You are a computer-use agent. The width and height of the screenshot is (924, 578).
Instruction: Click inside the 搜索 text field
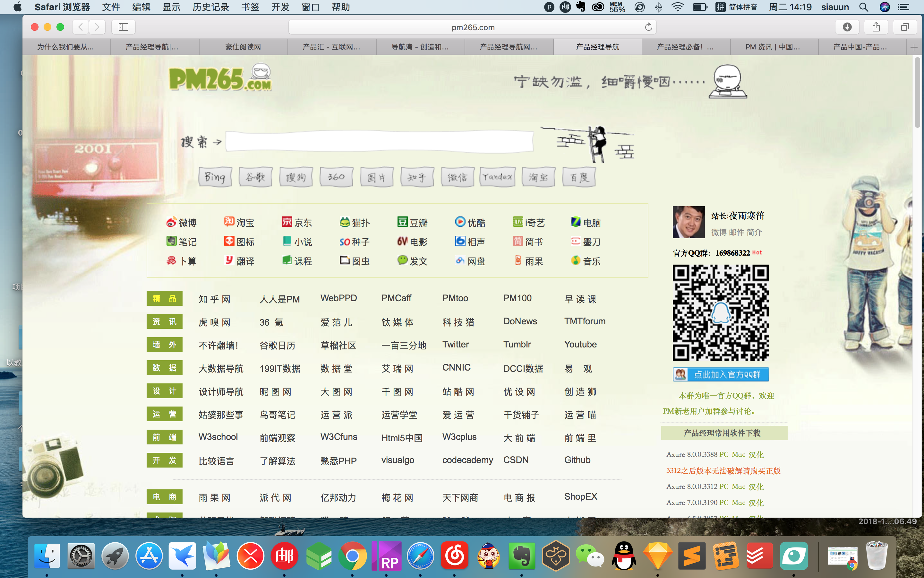click(x=379, y=141)
